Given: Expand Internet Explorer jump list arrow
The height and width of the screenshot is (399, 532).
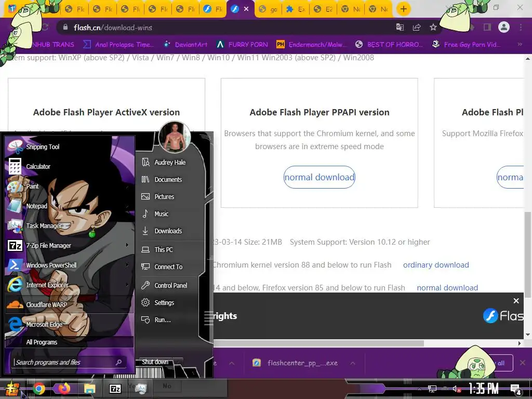Looking at the screenshot, I should [x=127, y=284].
